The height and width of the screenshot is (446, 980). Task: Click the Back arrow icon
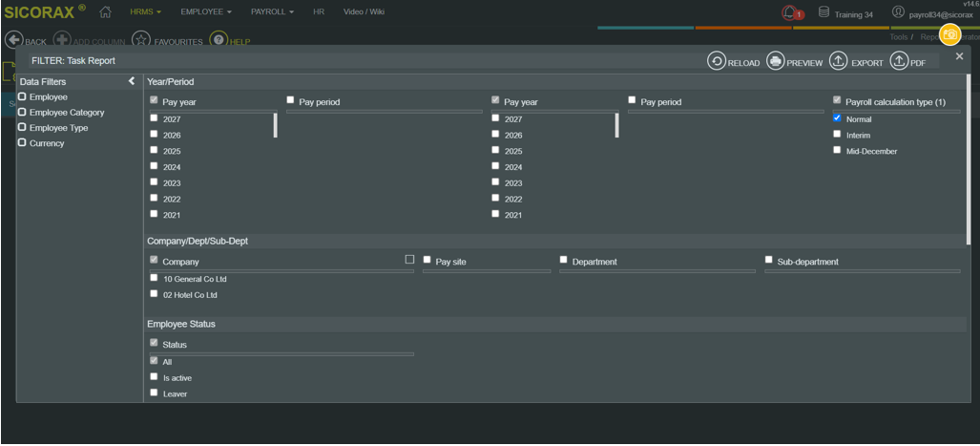point(13,40)
